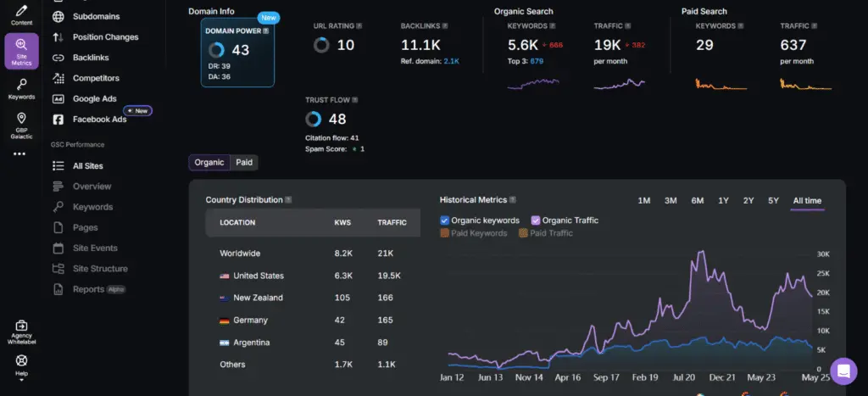Click the GSC Overview icon

[58, 186]
